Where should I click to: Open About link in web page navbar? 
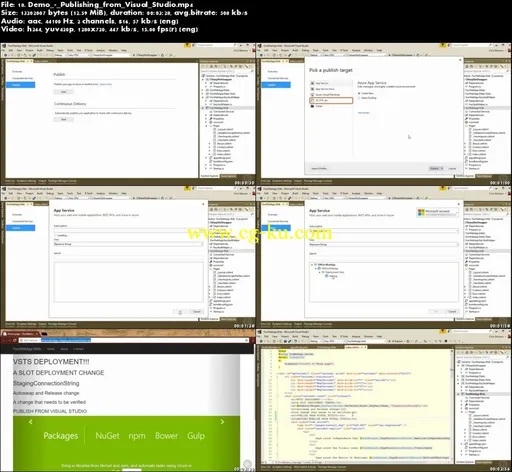pos(64,349)
